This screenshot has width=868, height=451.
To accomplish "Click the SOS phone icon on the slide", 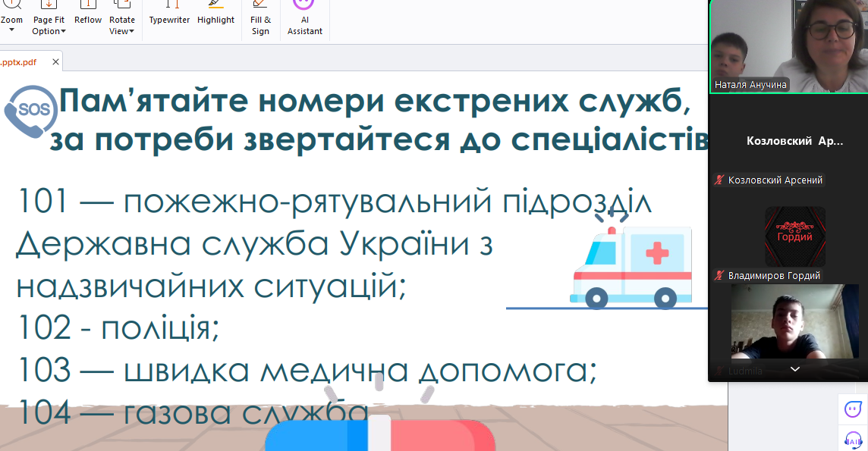I will pyautogui.click(x=31, y=111).
